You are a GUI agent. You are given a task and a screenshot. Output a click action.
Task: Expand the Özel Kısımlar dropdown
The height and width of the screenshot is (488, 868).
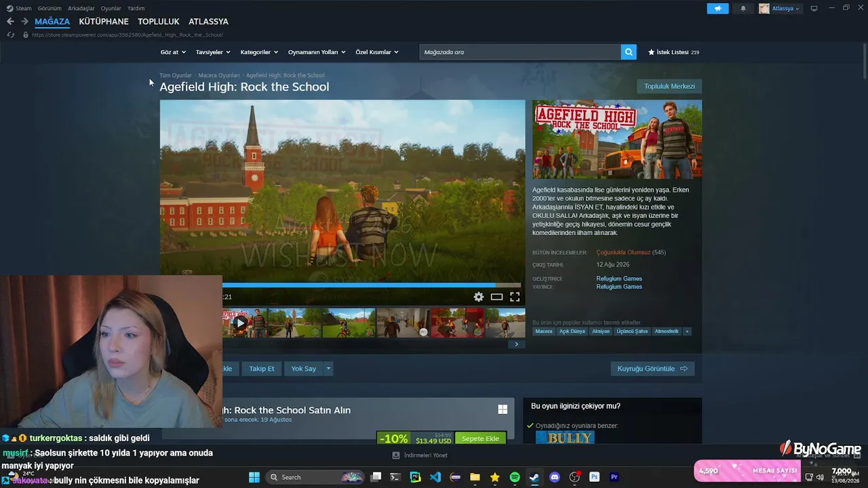(x=377, y=52)
